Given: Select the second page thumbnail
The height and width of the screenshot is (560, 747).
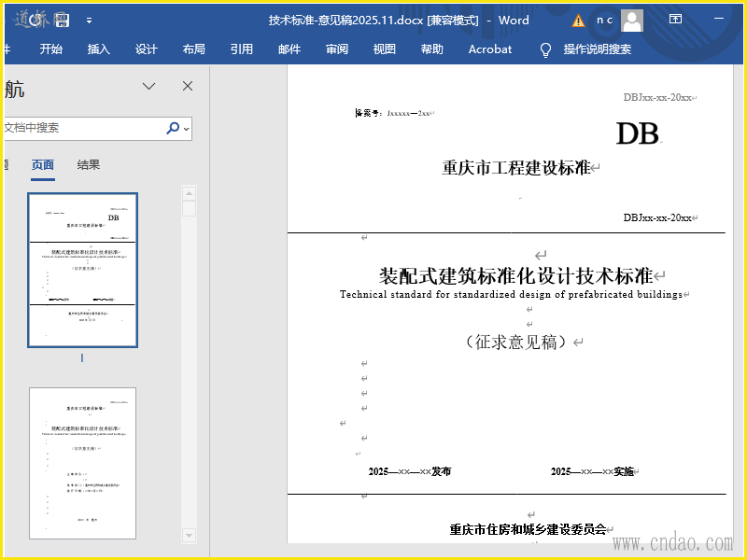Looking at the screenshot, I should [x=82, y=463].
